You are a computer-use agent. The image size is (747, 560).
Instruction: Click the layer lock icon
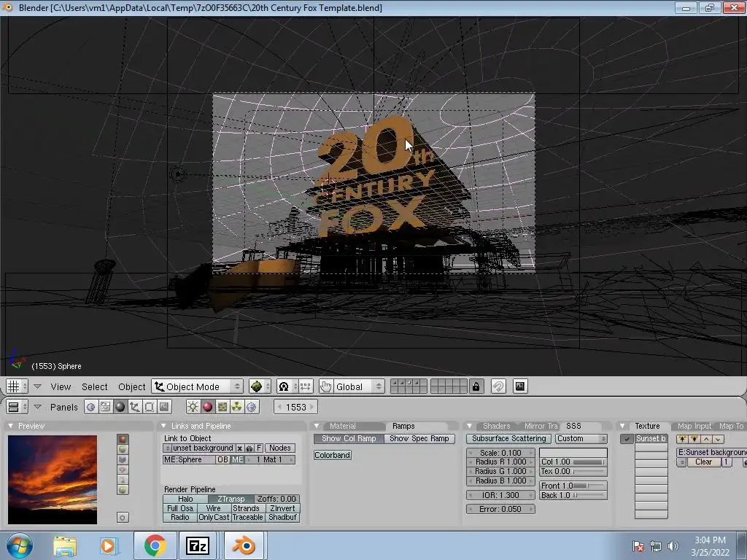point(476,386)
